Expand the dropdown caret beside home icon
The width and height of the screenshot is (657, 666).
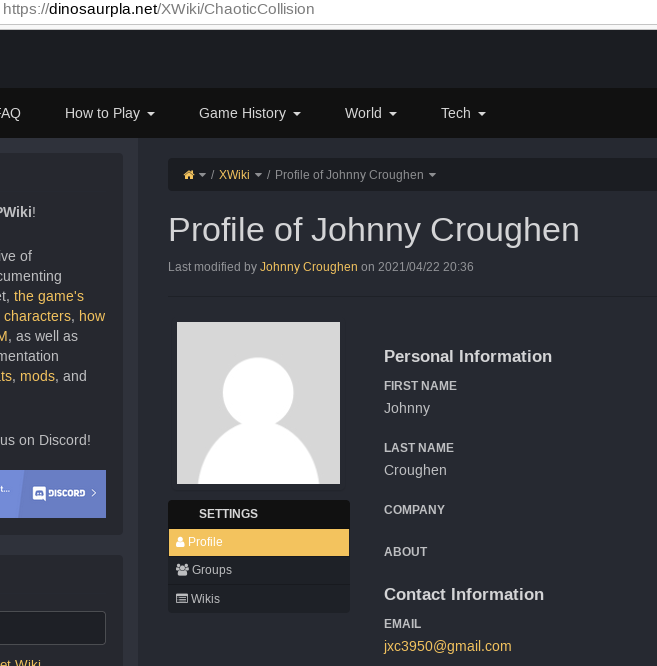[x=203, y=175]
